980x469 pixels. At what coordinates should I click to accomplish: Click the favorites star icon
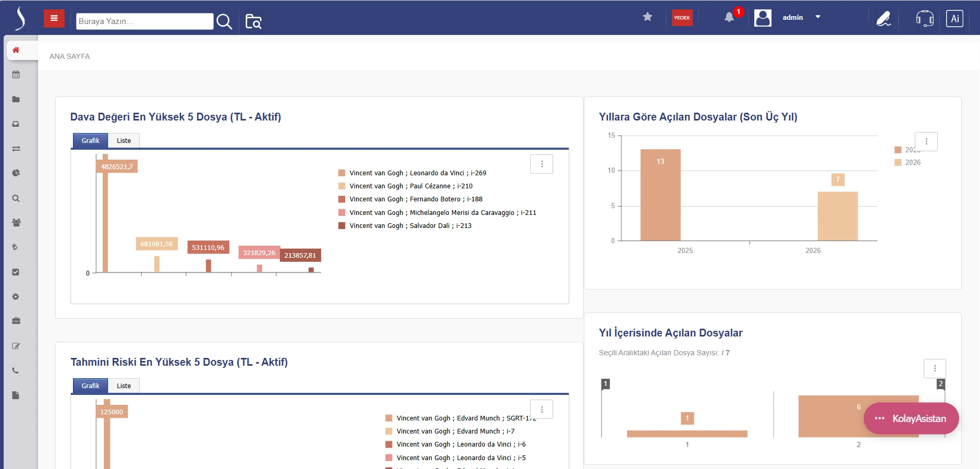tap(647, 17)
